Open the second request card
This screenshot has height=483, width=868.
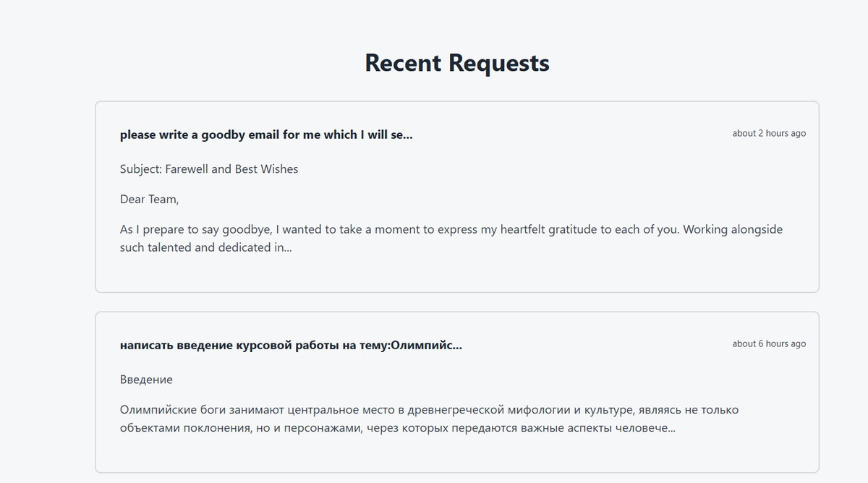pyautogui.click(x=457, y=393)
